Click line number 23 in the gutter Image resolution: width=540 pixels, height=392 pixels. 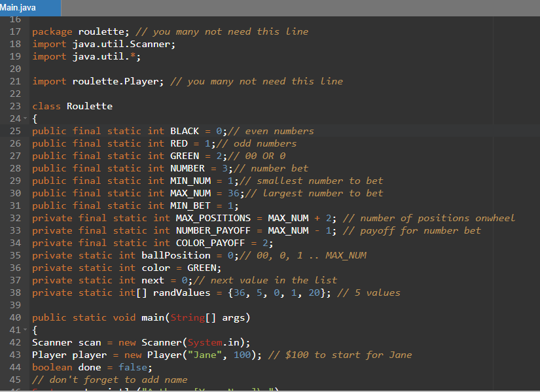click(x=15, y=106)
